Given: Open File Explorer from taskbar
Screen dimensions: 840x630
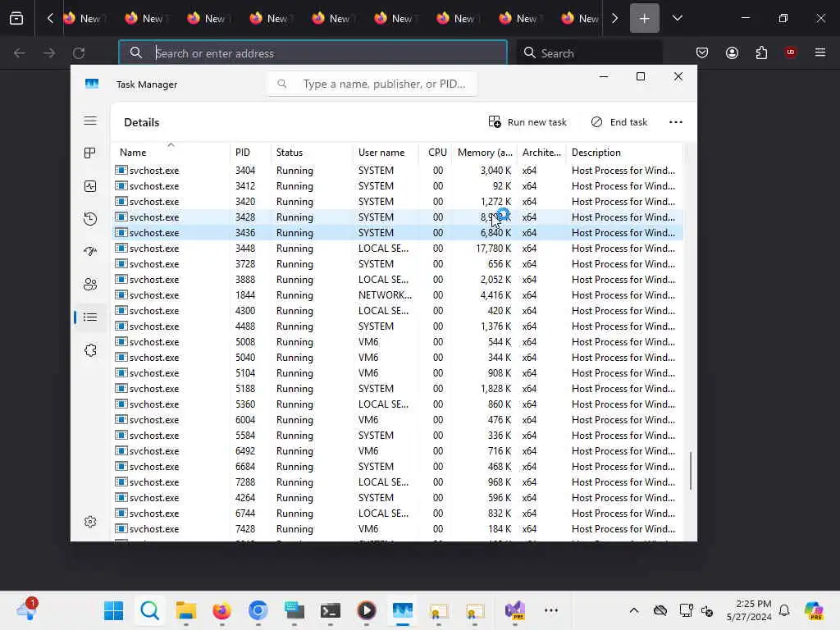Looking at the screenshot, I should tap(186, 610).
